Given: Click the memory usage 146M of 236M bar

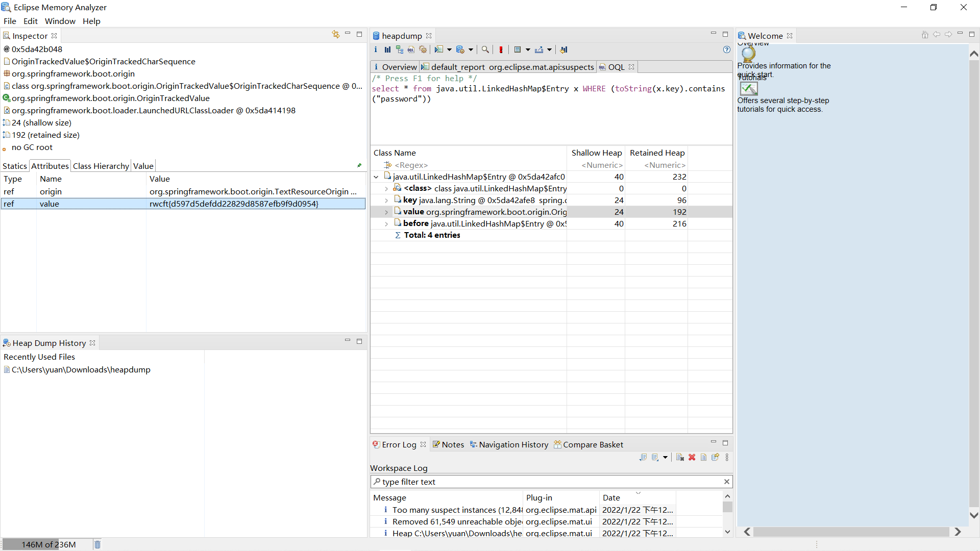Looking at the screenshot, I should pyautogui.click(x=48, y=544).
